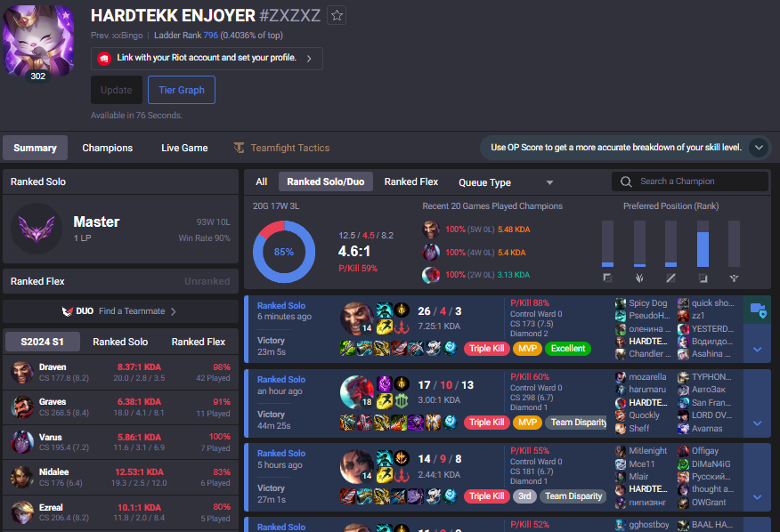Click the Nidalee champion icon in season list
The height and width of the screenshot is (532, 780).
22,477
